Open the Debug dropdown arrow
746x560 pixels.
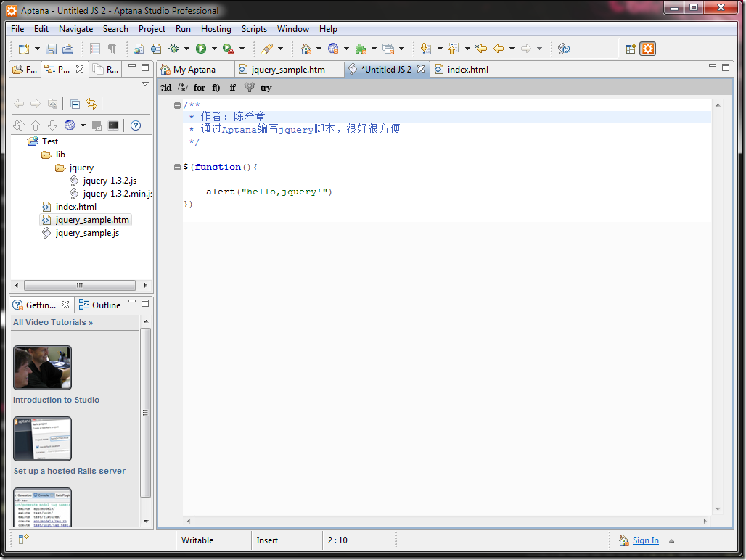[186, 49]
